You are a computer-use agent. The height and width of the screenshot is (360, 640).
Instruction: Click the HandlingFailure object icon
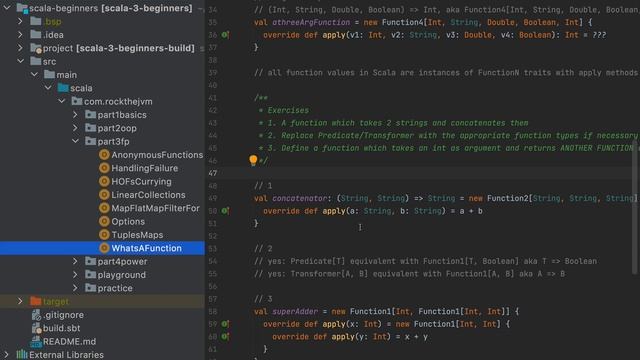coord(104,168)
